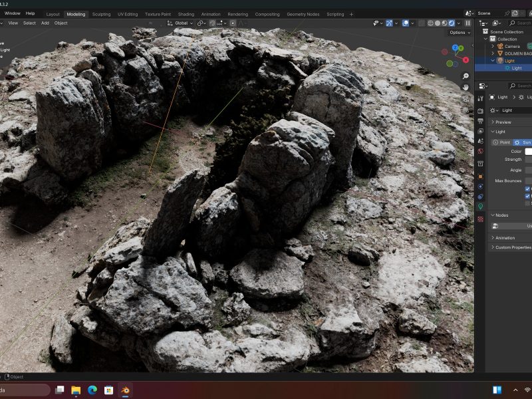Click the zoom view magnifier icon
The image size is (532, 399).
(x=466, y=76)
